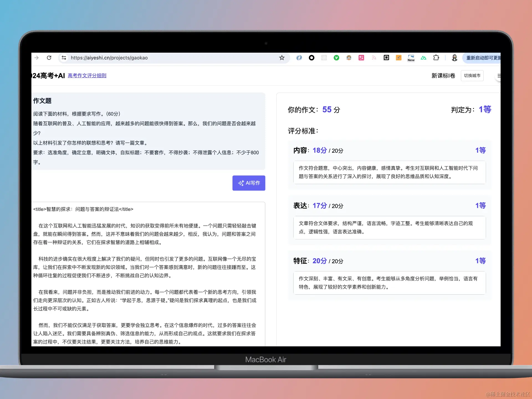Open the puzzle piece extensions icon

[x=436, y=58]
